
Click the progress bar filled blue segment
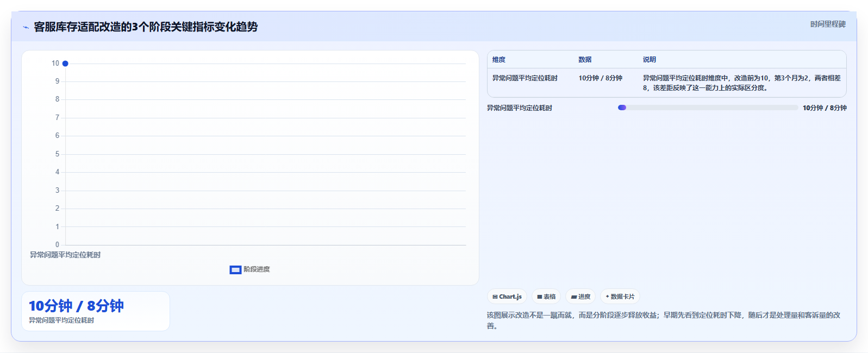pyautogui.click(x=622, y=108)
